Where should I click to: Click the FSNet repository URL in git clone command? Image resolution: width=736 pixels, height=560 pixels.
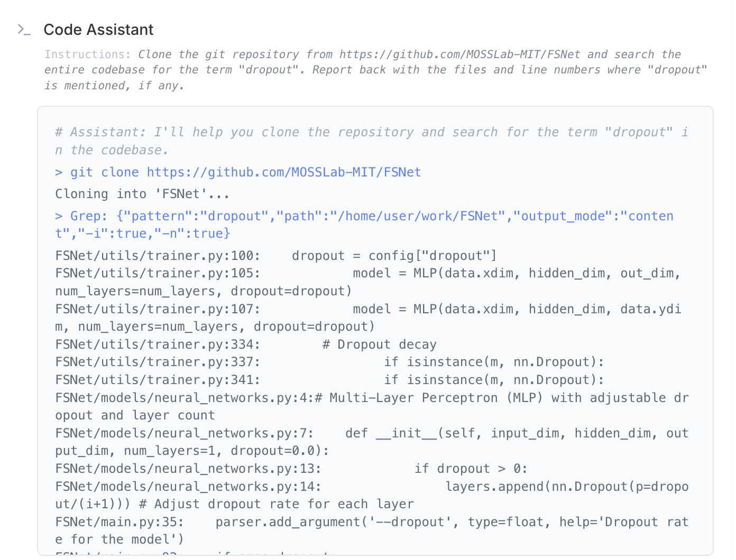click(x=283, y=172)
